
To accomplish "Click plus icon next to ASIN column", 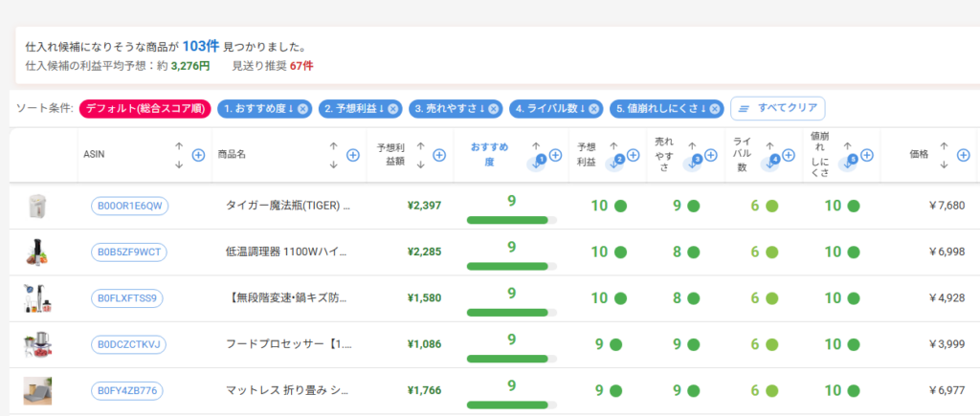I will (x=198, y=155).
